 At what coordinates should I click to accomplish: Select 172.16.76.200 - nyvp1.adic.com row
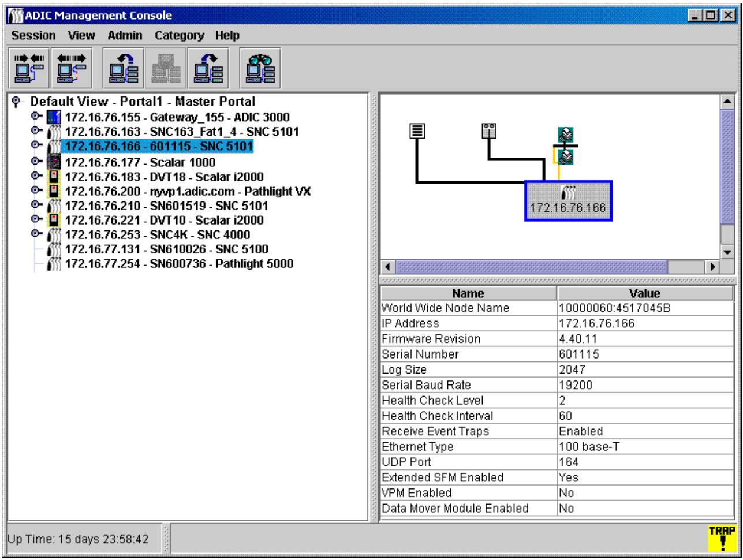(188, 191)
